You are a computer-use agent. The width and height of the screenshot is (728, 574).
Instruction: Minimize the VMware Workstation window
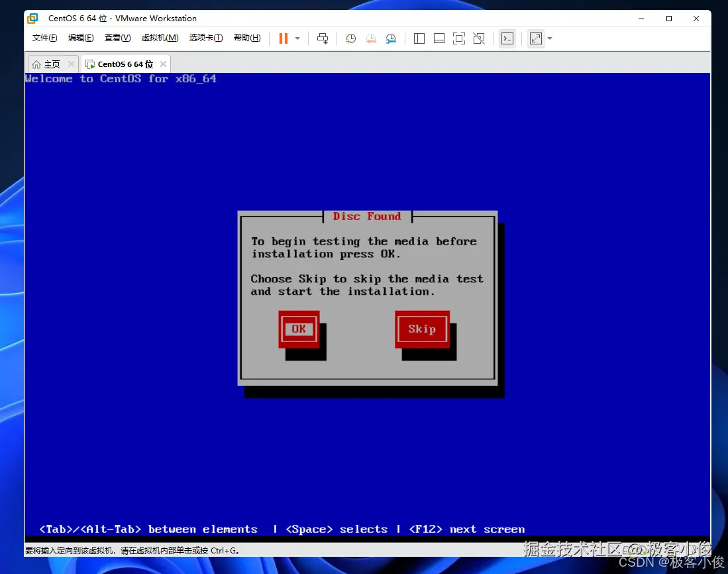tap(641, 19)
